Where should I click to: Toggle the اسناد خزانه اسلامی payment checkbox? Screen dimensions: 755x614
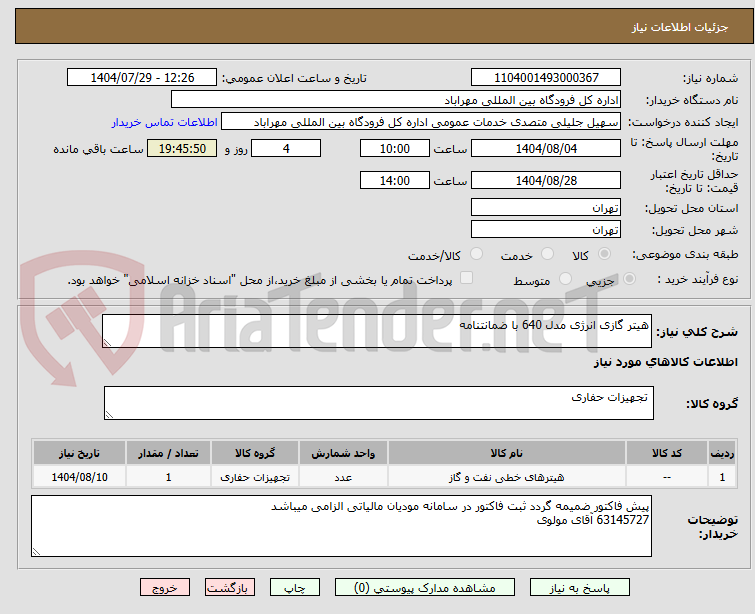tap(466, 278)
